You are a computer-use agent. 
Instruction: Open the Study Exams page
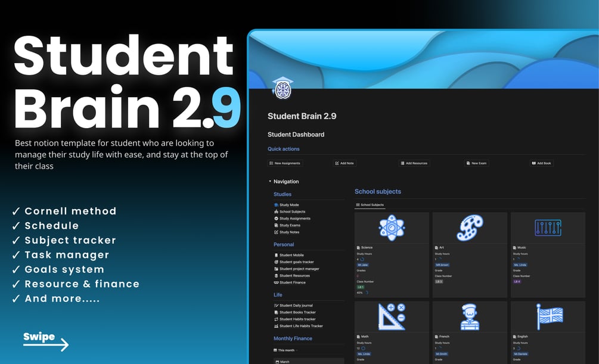(290, 225)
